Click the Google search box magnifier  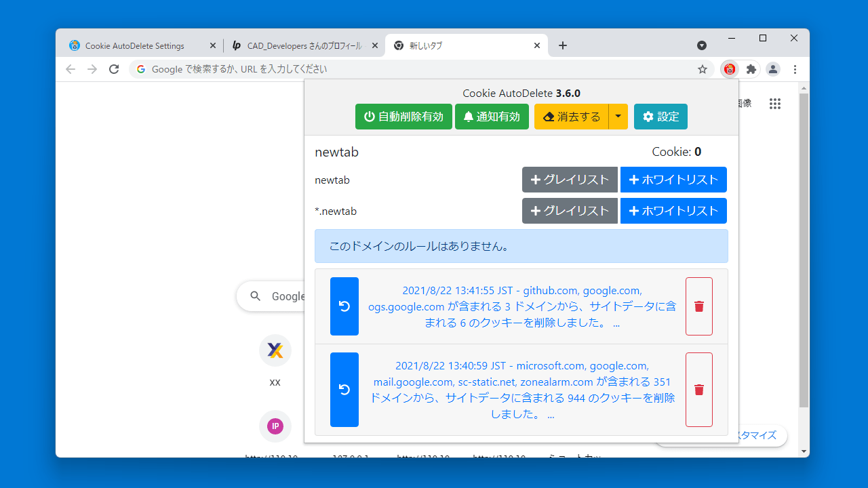click(x=256, y=296)
